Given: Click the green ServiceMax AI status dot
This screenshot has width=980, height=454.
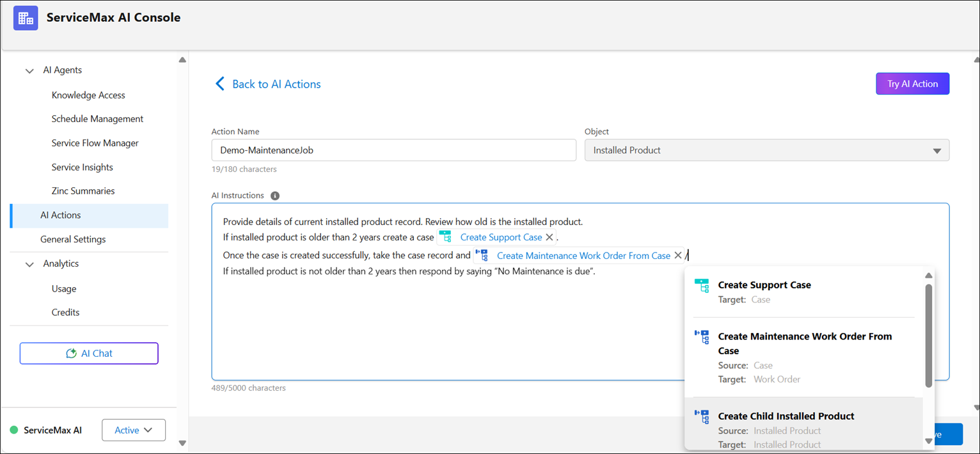Looking at the screenshot, I should pos(14,430).
